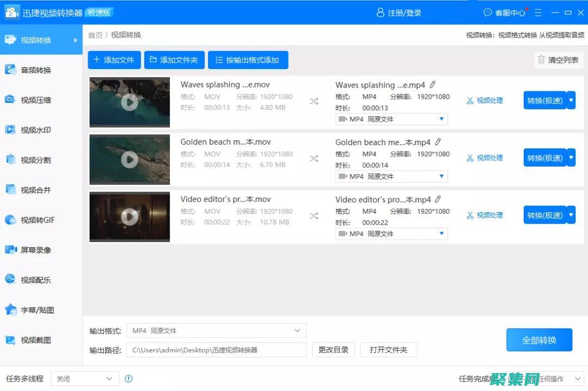
Task: Start conversion with 全部转换 button
Action: (x=539, y=339)
